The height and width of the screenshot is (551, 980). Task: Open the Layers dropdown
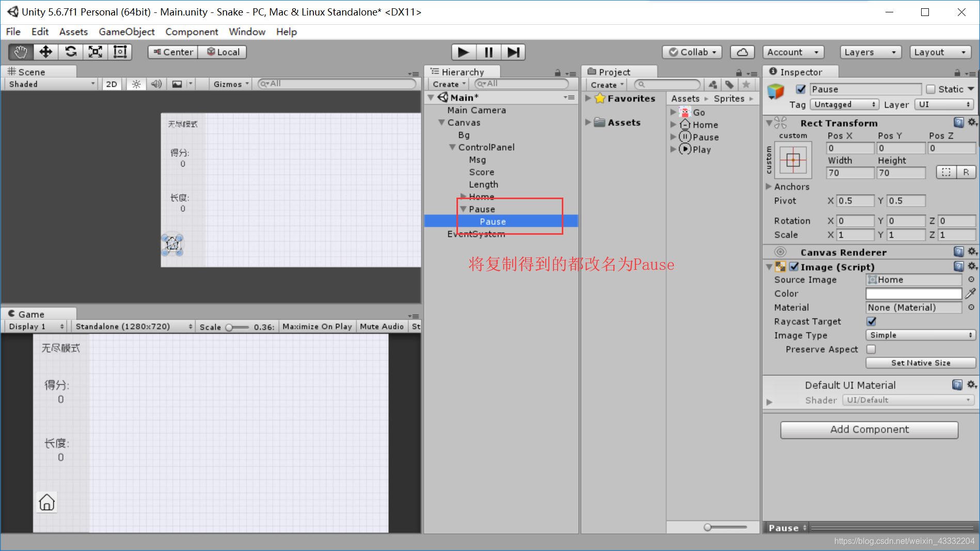(870, 52)
